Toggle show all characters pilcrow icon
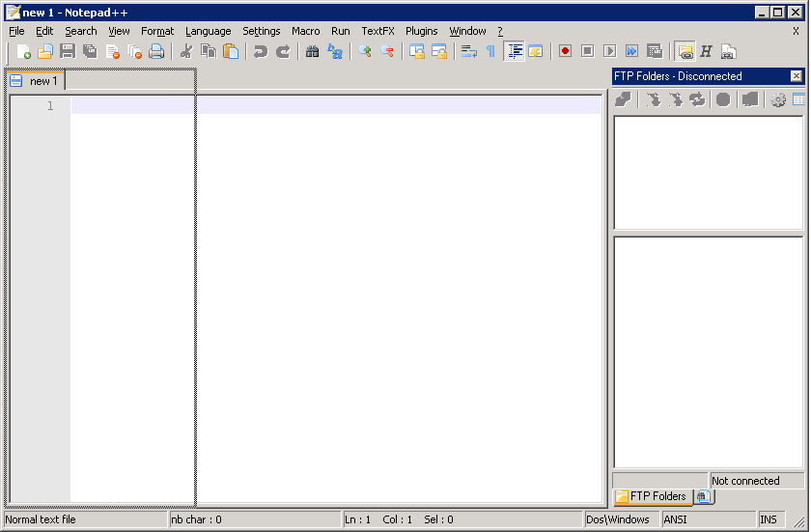Screen dimensions: 811x532 coord(490,51)
